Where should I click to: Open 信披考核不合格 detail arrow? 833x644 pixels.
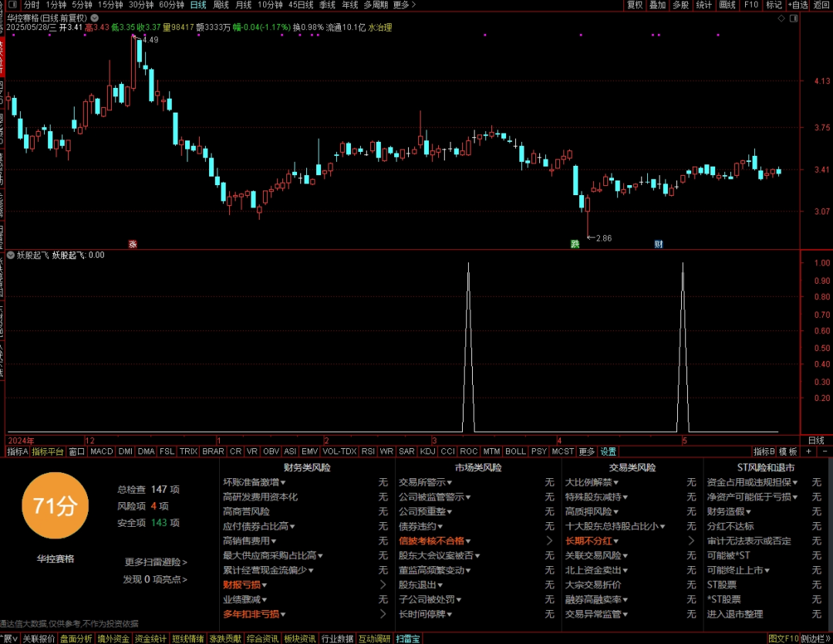(549, 541)
